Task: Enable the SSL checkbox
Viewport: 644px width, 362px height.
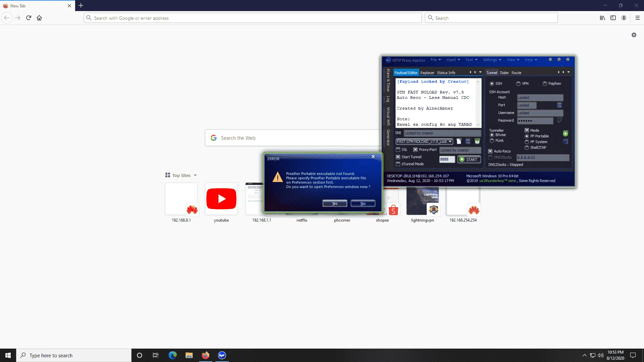Action: point(398,150)
